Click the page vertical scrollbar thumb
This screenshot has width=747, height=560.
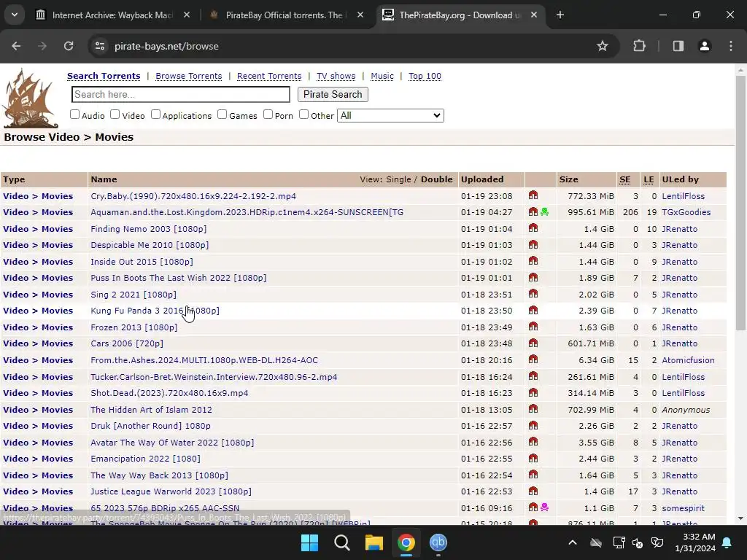tap(740, 203)
